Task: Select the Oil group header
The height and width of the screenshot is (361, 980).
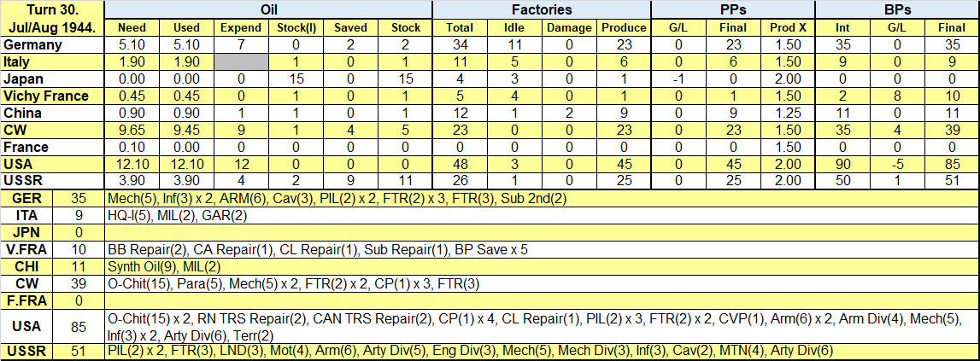Action: (x=268, y=10)
